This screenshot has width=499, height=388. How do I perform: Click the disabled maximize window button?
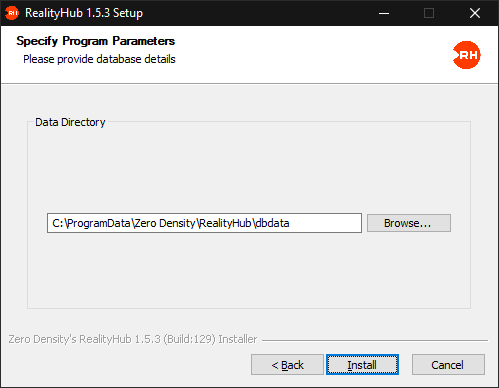tap(429, 13)
